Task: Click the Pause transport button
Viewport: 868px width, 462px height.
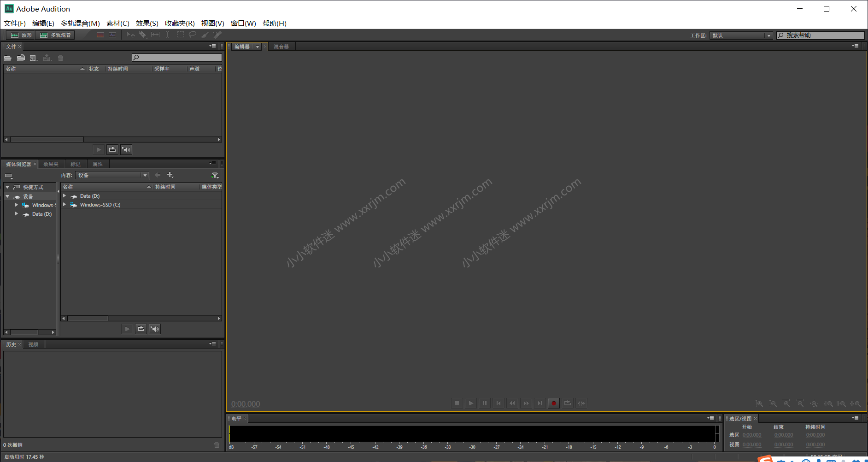Action: click(x=485, y=403)
